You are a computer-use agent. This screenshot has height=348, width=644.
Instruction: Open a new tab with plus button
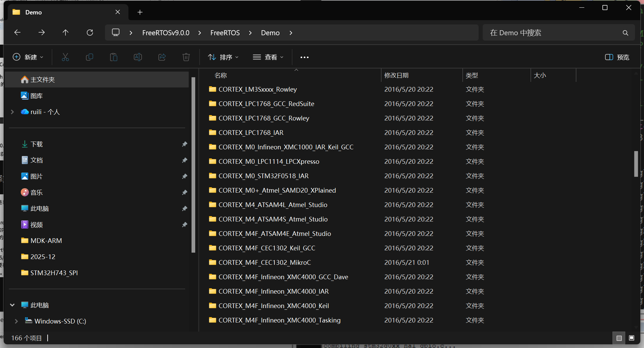(140, 12)
